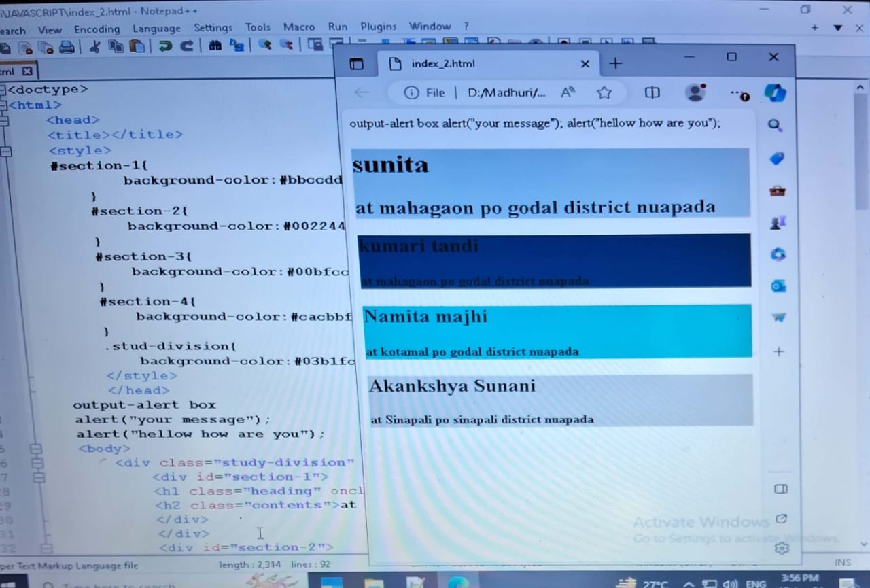
Task: Click the Print icon in Notepad++ toolbar
Action: 67,47
